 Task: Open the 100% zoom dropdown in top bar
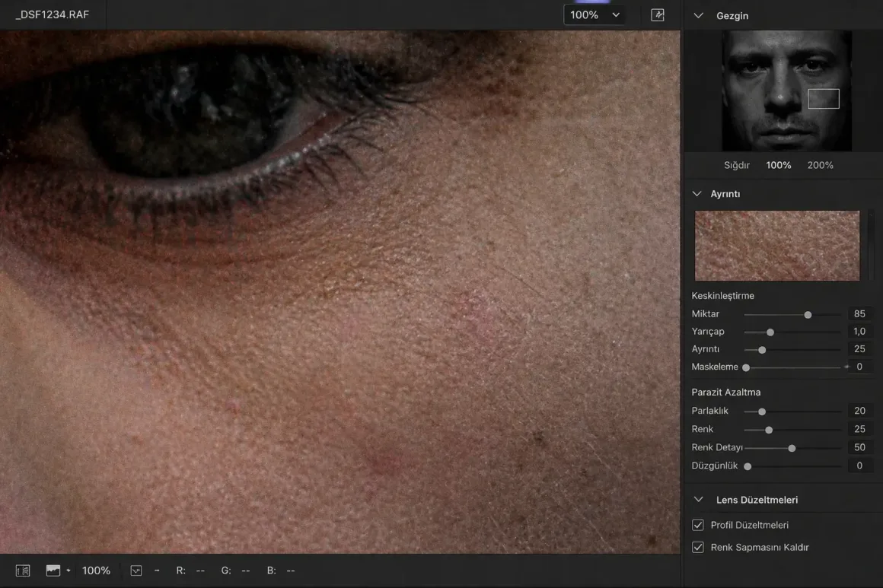point(594,15)
